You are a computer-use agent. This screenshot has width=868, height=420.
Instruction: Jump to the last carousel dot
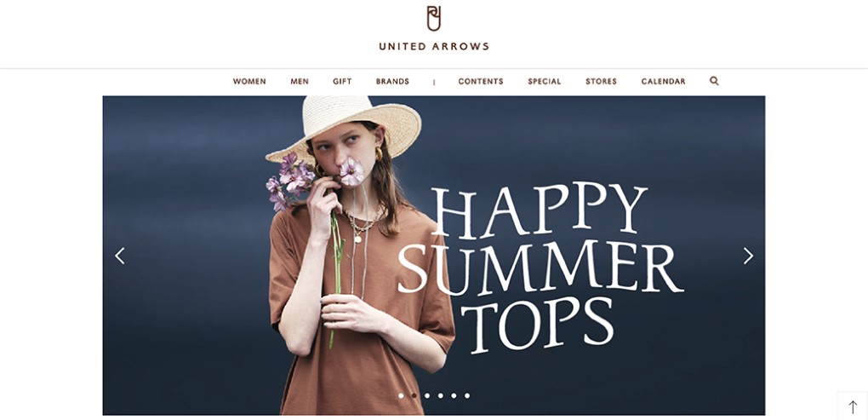pos(467,395)
